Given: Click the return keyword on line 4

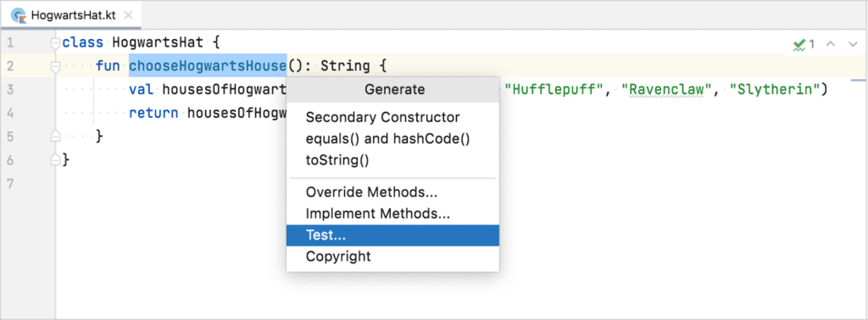Looking at the screenshot, I should coord(153,113).
